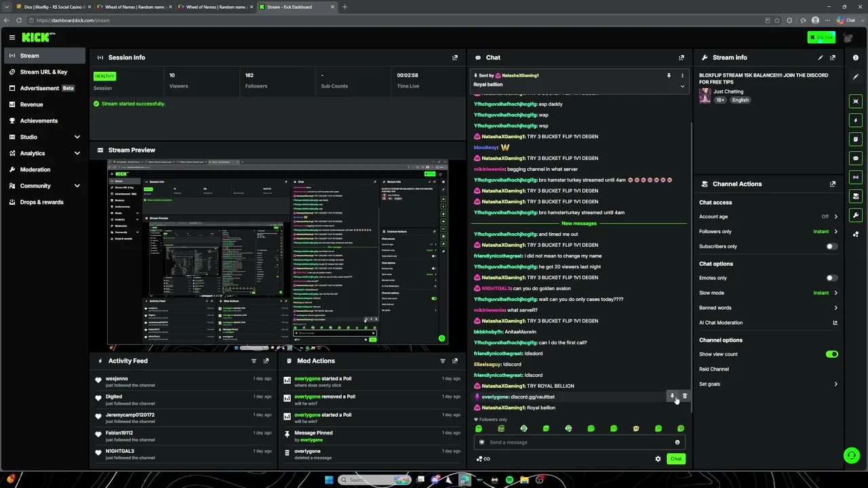This screenshot has height=488, width=868.
Task: Open the Activity Feed filter icon
Action: 254,361
